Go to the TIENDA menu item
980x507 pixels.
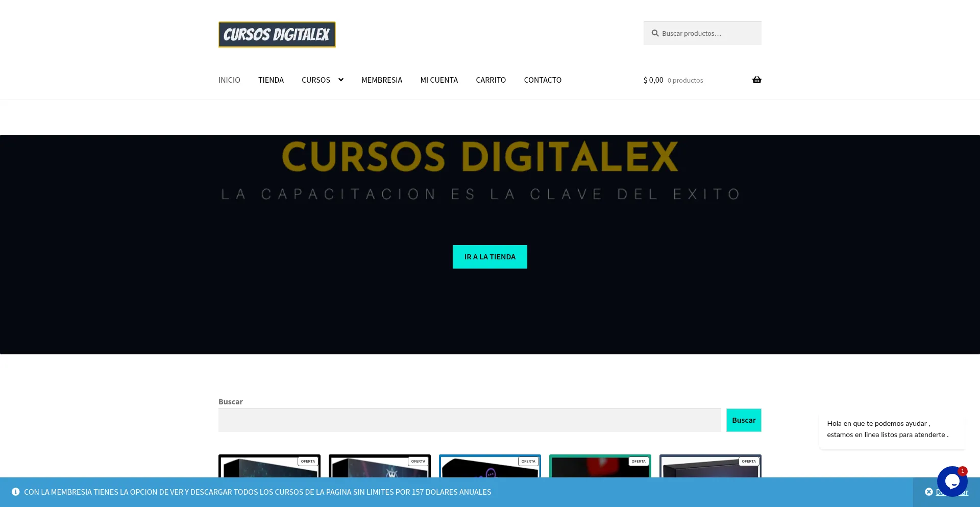(x=271, y=80)
